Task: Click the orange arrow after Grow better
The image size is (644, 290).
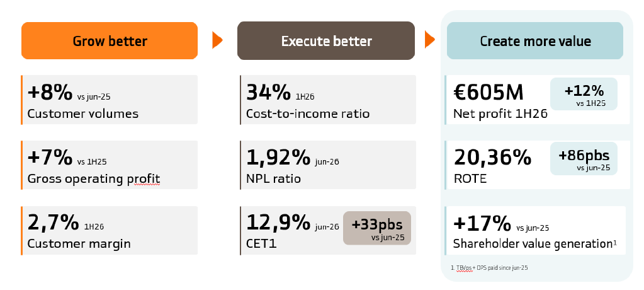Action: (x=217, y=40)
